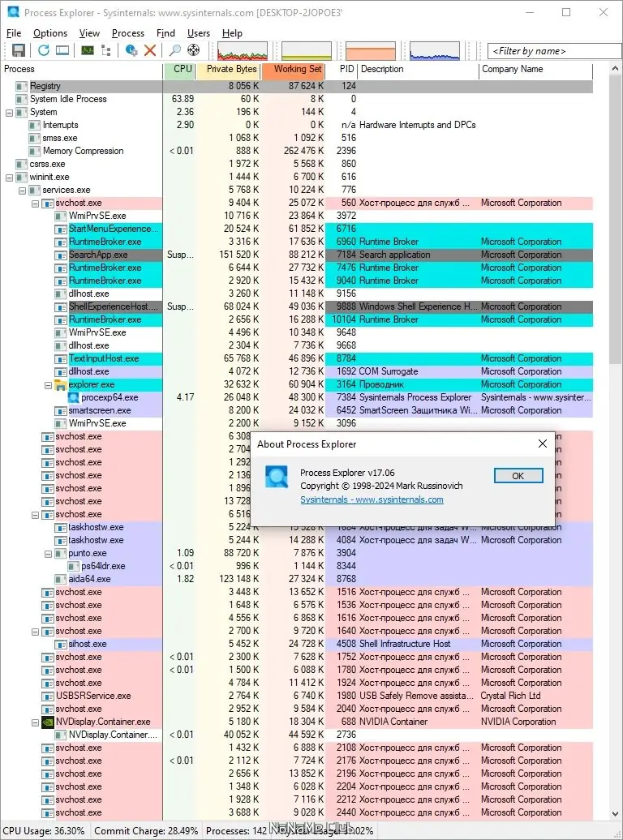Click the sihost.exe process icon

click(x=61, y=644)
